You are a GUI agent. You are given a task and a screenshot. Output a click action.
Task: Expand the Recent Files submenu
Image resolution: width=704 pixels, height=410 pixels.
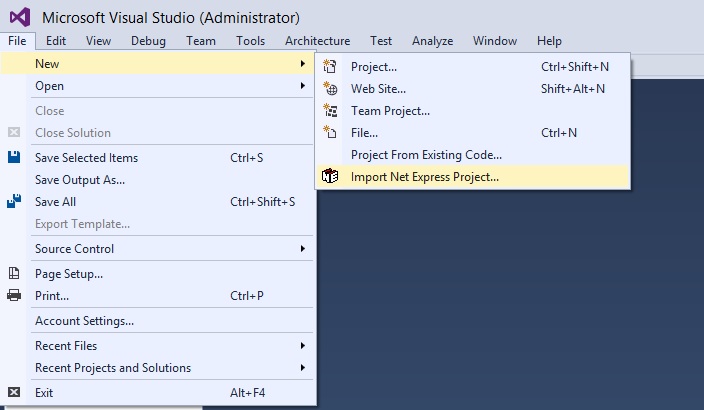coord(302,346)
